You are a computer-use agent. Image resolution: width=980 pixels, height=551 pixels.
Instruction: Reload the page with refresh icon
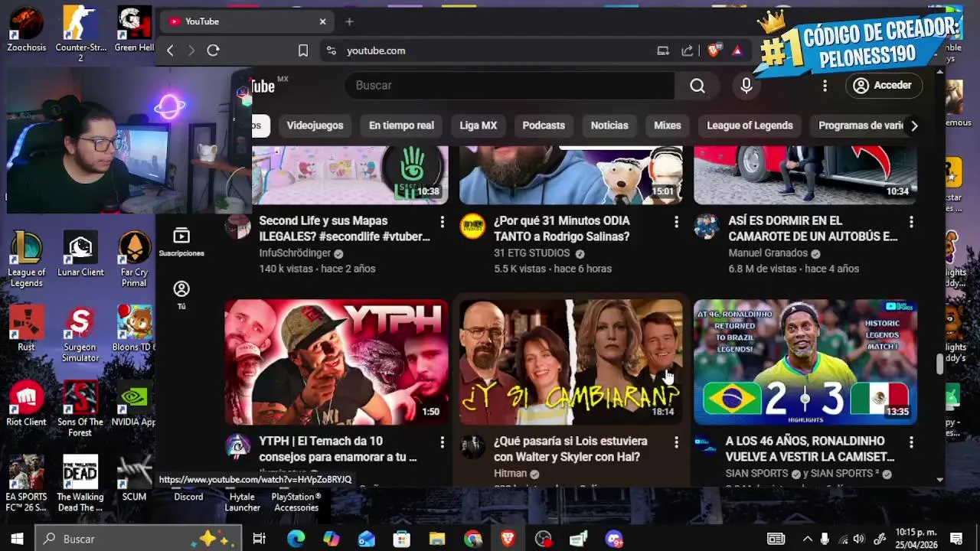pos(213,51)
